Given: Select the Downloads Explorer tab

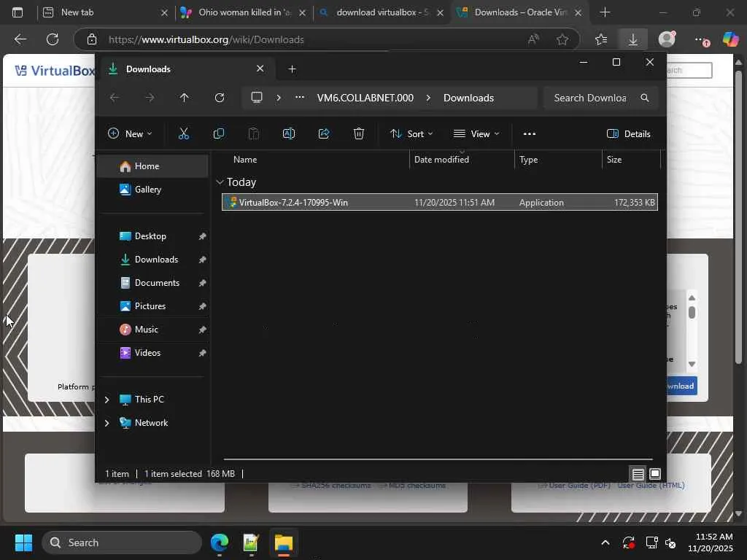Looking at the screenshot, I should 186,69.
